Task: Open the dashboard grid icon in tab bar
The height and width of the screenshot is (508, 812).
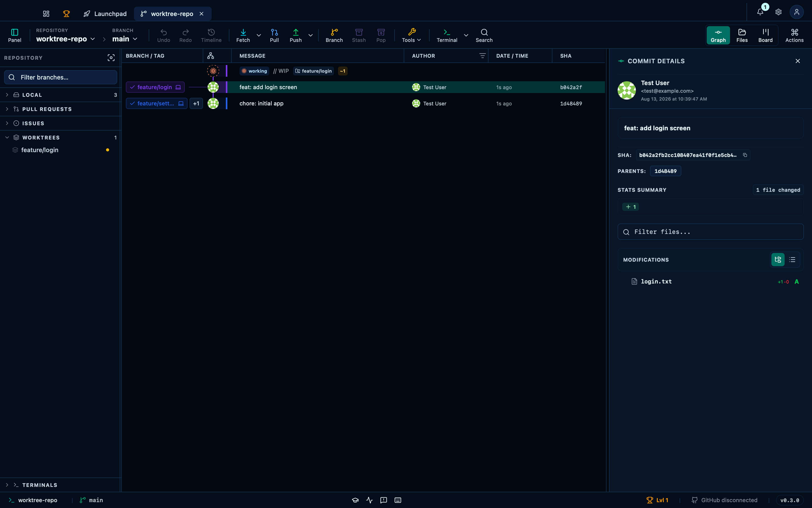Action: pyautogui.click(x=46, y=14)
